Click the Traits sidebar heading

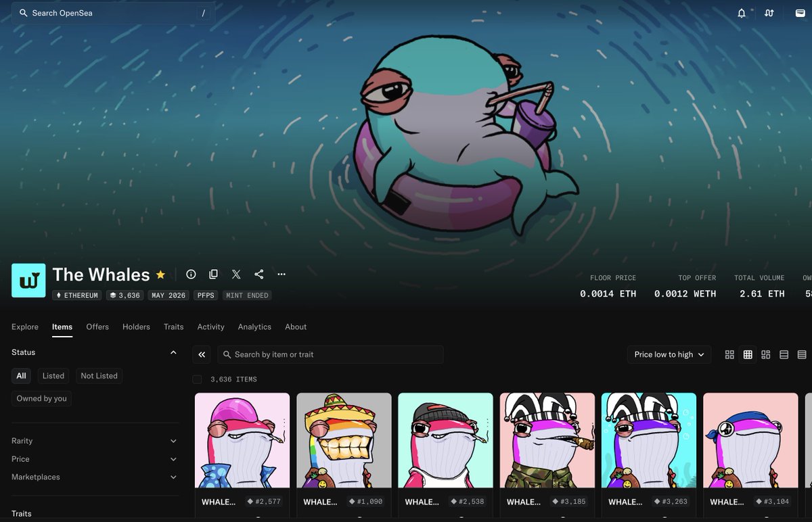point(22,514)
